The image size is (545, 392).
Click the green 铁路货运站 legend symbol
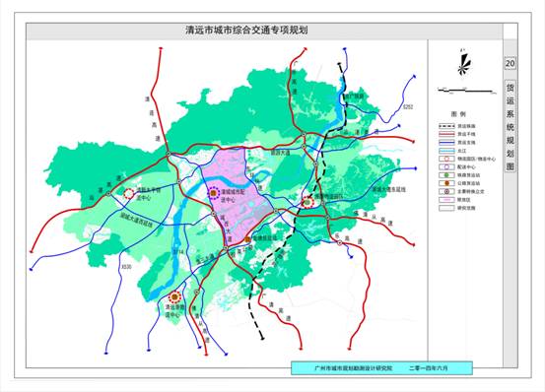pos(446,175)
